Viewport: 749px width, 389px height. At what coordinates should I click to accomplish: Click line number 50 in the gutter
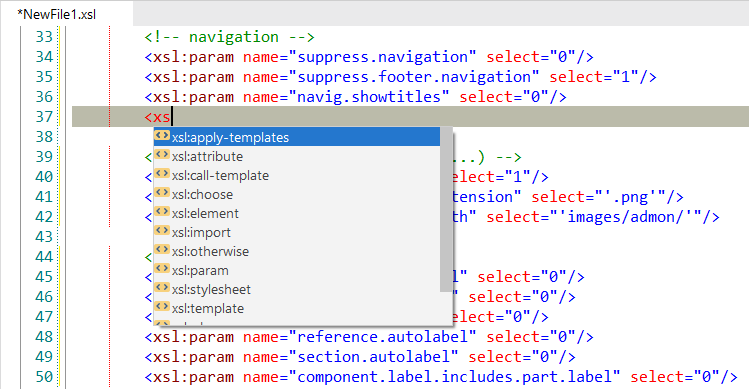coord(43,377)
